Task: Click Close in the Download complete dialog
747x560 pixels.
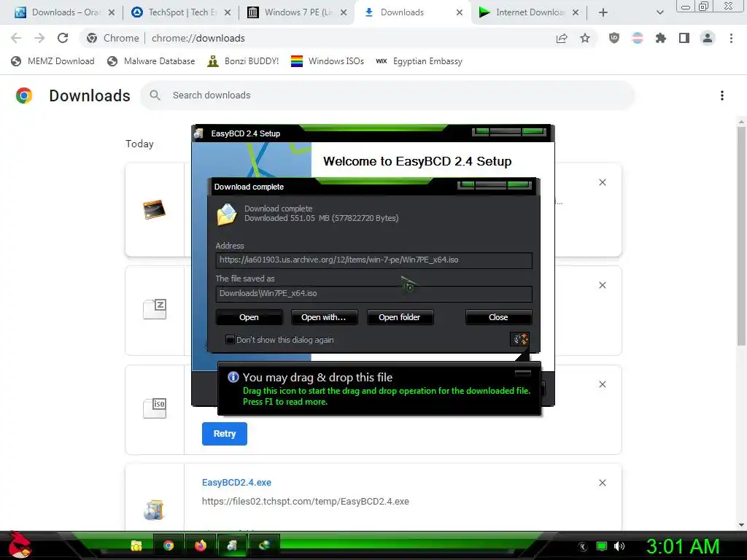Action: (498, 317)
